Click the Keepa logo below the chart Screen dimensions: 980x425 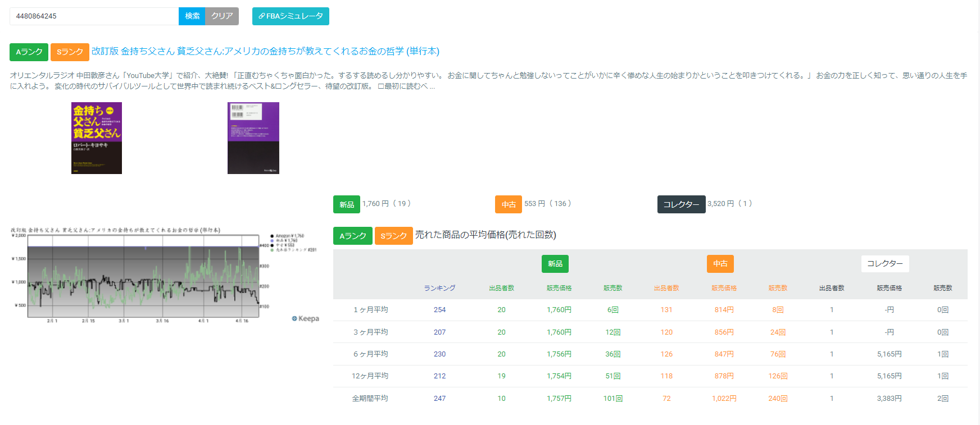coord(306,318)
